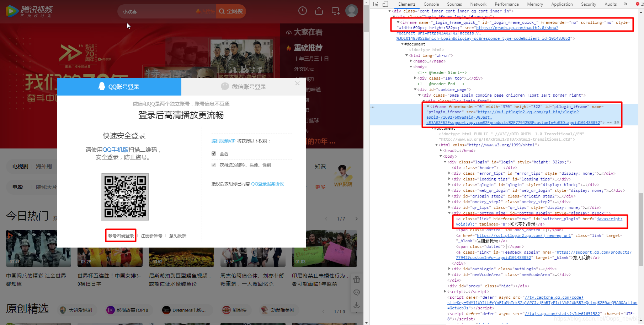
Task: Toggle the device toolbar icon
Action: tap(385, 4)
